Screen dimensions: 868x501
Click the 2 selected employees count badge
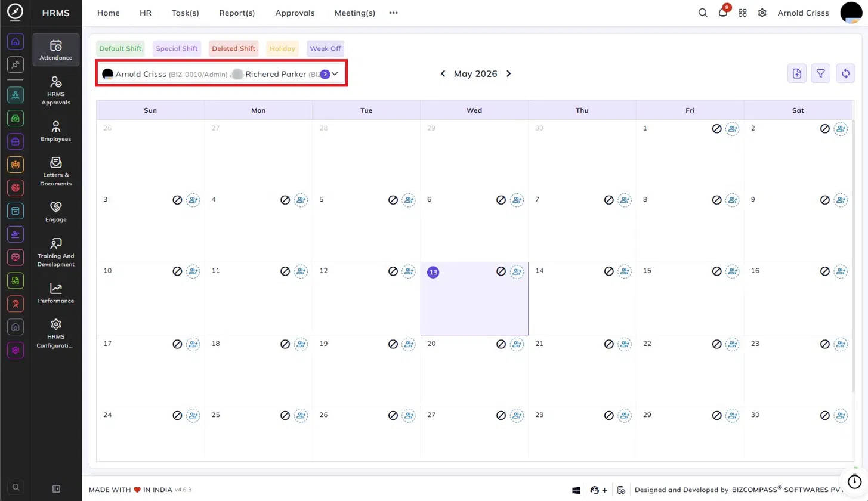[325, 75]
